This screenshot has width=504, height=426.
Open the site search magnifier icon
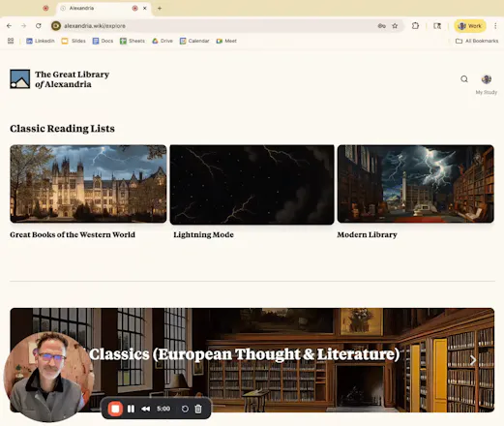[x=464, y=79]
